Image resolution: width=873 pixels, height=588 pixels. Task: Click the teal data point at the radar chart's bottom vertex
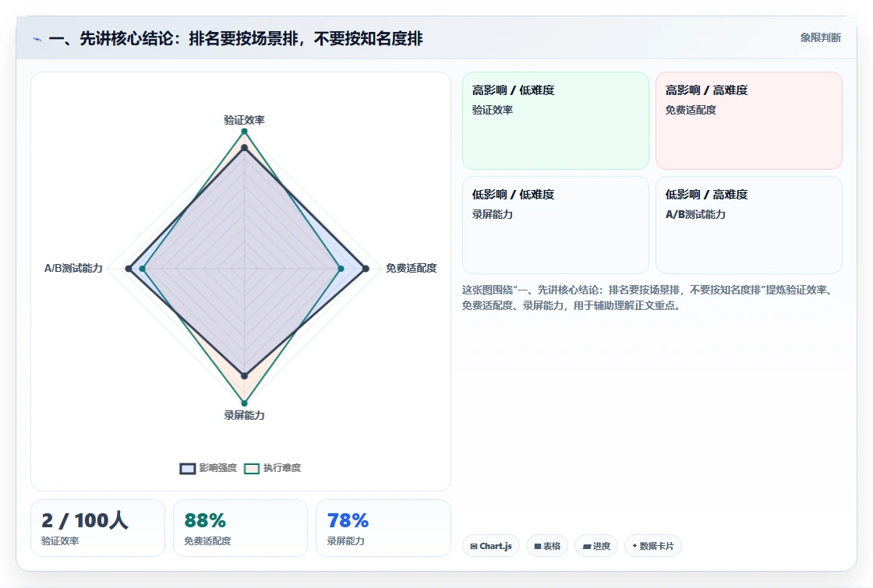[x=244, y=403]
